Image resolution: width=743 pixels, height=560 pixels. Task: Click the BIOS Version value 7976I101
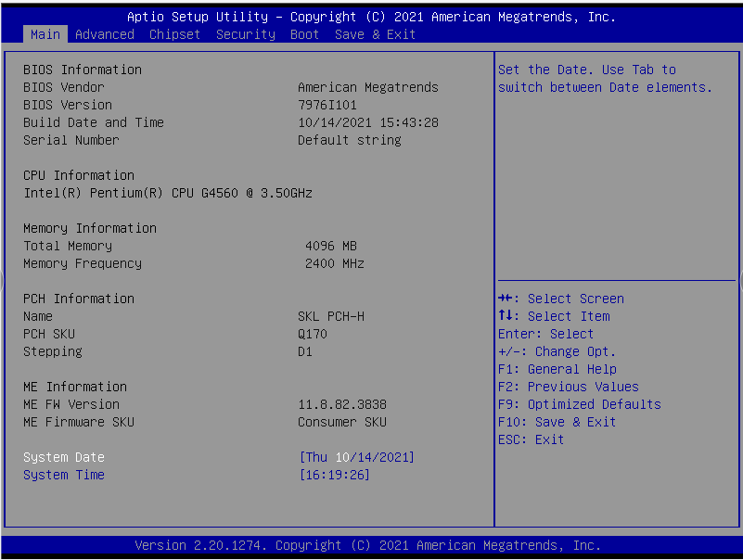point(327,105)
